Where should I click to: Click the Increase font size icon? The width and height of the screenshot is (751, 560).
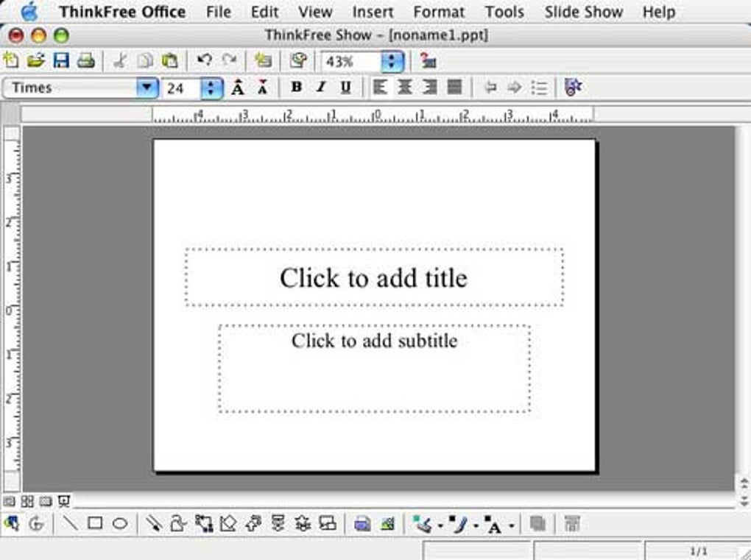[x=238, y=88]
